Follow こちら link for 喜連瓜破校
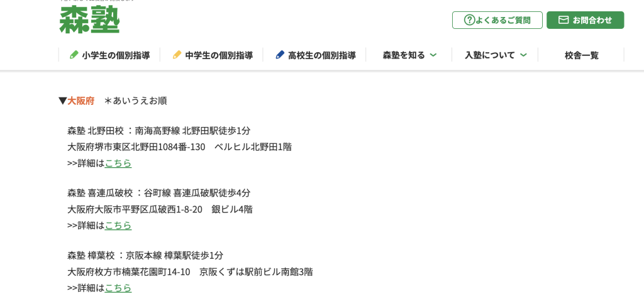Viewport: 644px width, 306px height. [x=118, y=225]
